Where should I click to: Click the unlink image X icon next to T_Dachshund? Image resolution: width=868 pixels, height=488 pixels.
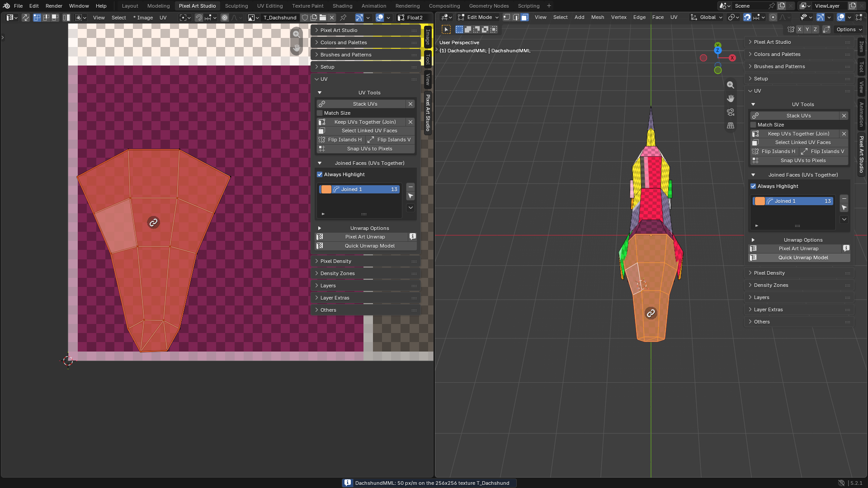click(x=332, y=18)
